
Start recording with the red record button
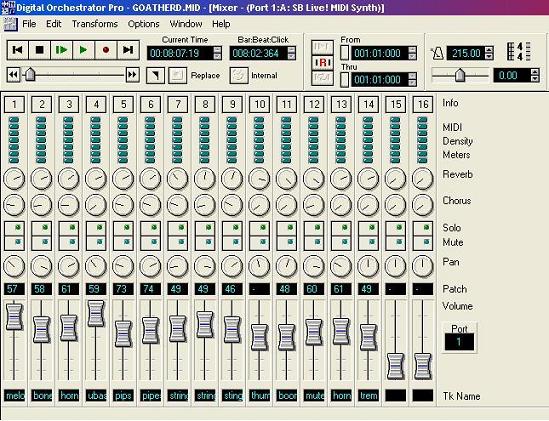coord(106,50)
